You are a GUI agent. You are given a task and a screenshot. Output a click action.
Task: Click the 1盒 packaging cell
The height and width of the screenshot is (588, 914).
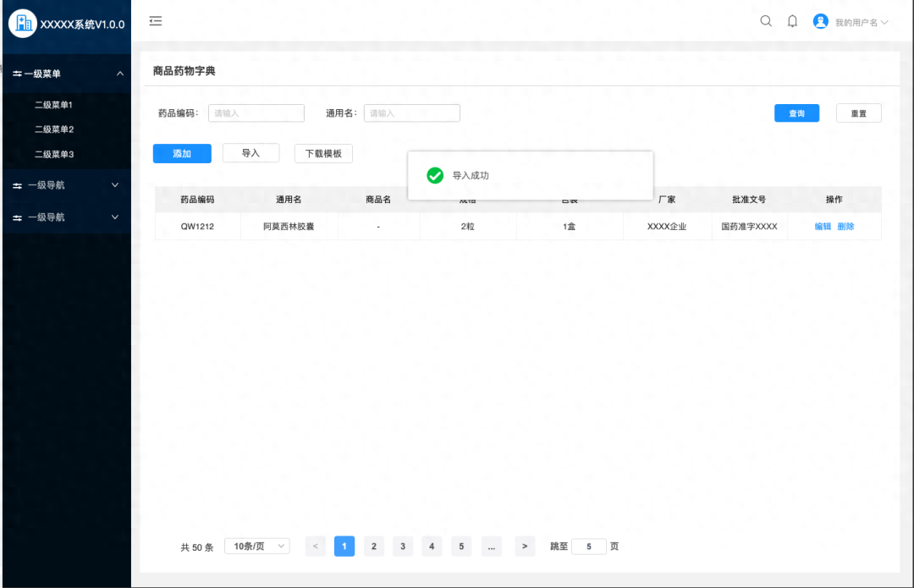pos(569,226)
